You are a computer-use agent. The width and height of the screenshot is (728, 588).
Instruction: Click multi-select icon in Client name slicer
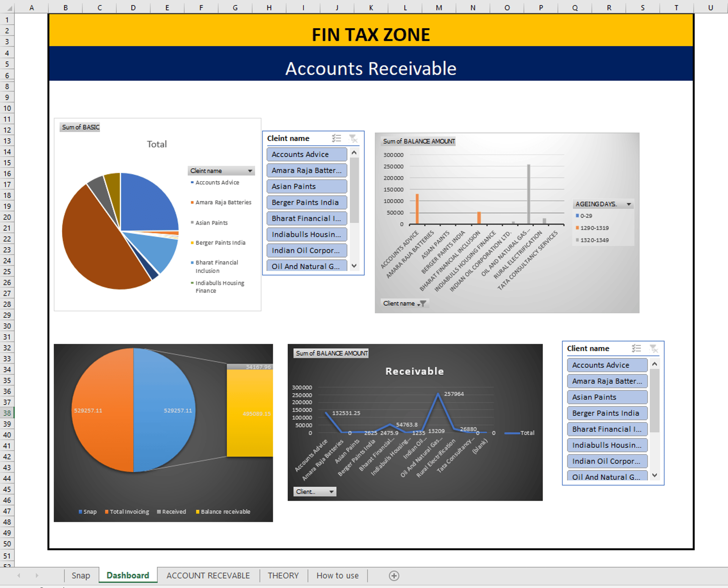point(636,348)
